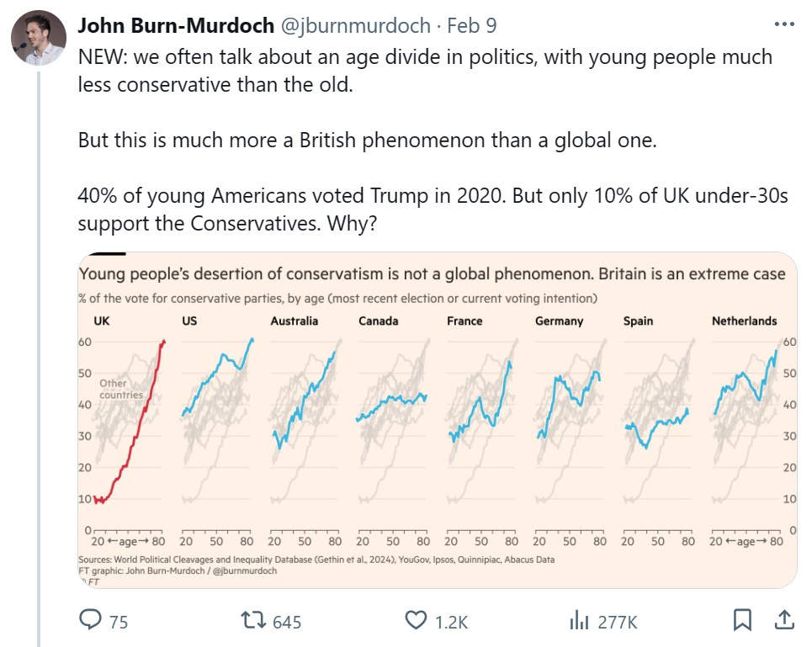Click the John Burn-Murdoch display name
The height and width of the screenshot is (647, 812).
click(x=176, y=25)
